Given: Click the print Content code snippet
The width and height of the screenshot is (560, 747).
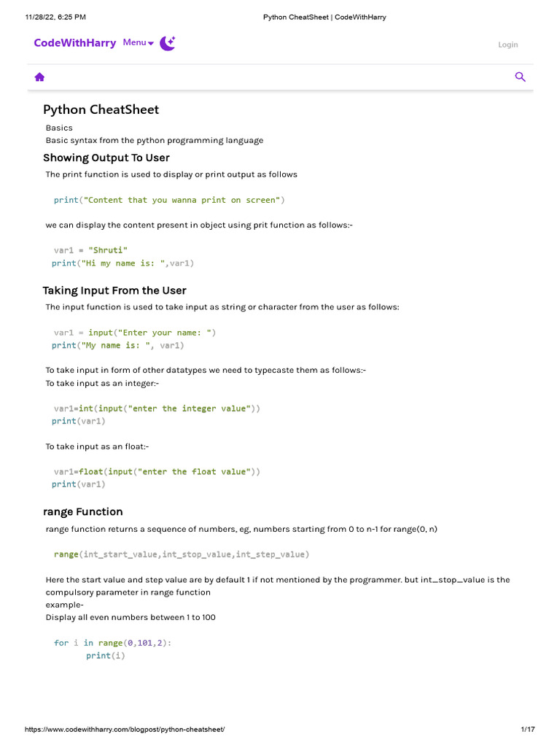Looking at the screenshot, I should tap(169, 200).
